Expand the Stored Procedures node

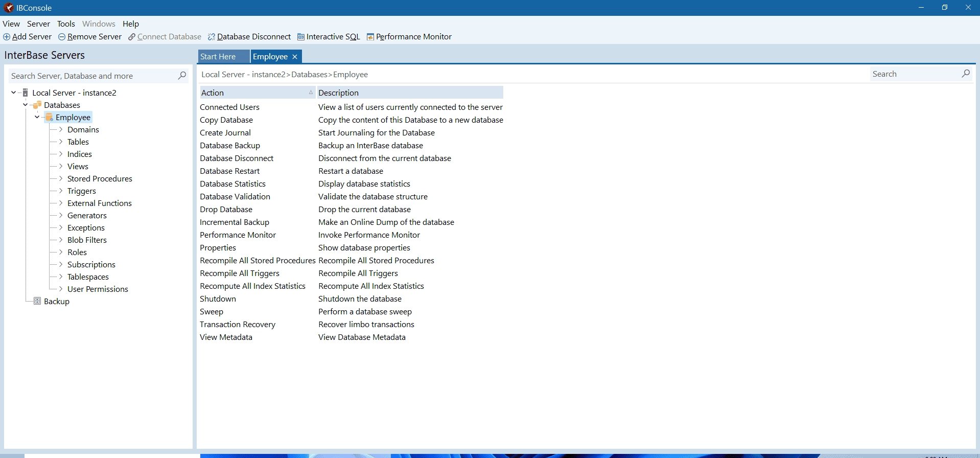pos(61,178)
